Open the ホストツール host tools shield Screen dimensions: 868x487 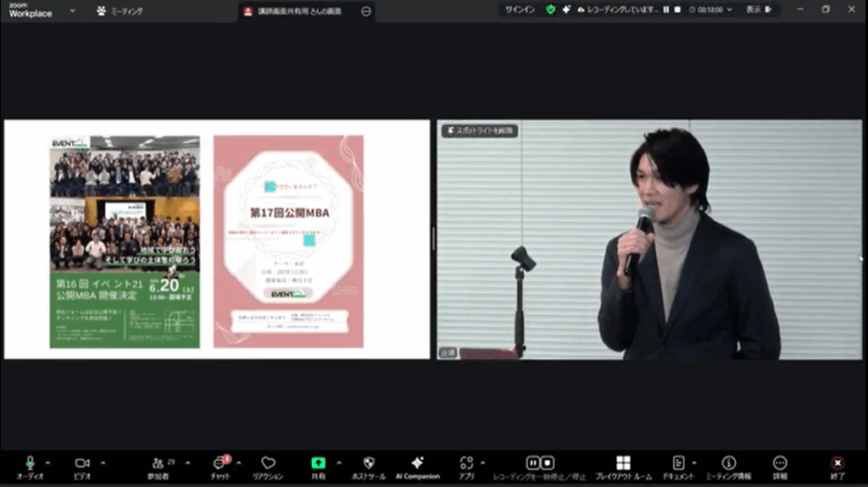pos(368,463)
